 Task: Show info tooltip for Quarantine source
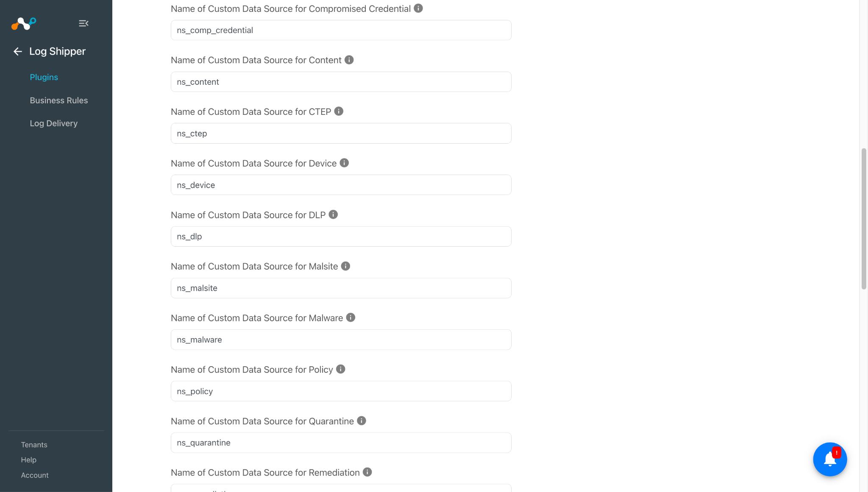tap(361, 420)
